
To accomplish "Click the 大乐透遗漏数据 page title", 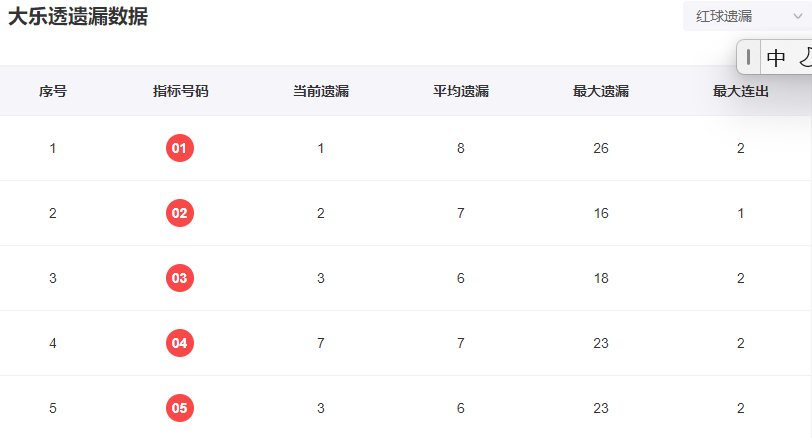I will [x=78, y=16].
